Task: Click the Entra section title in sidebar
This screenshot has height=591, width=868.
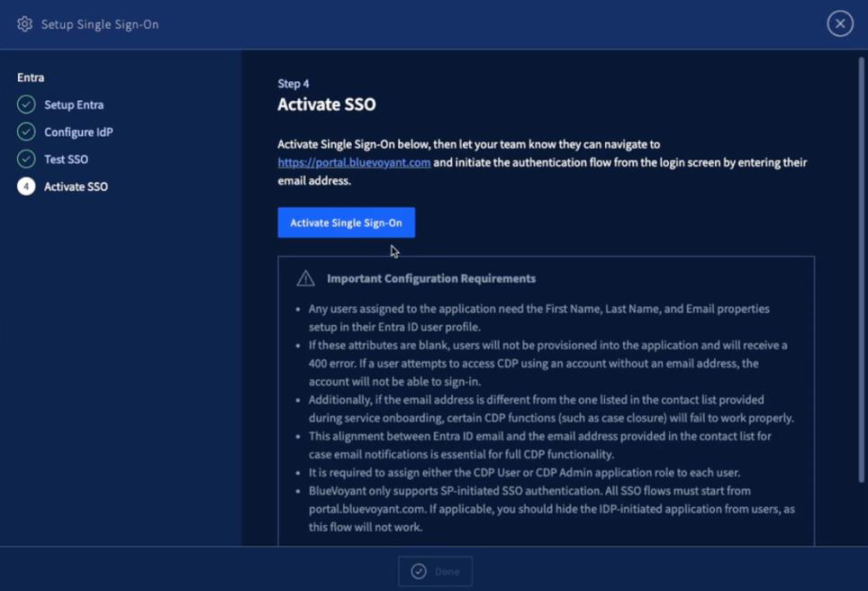Action: click(x=31, y=77)
